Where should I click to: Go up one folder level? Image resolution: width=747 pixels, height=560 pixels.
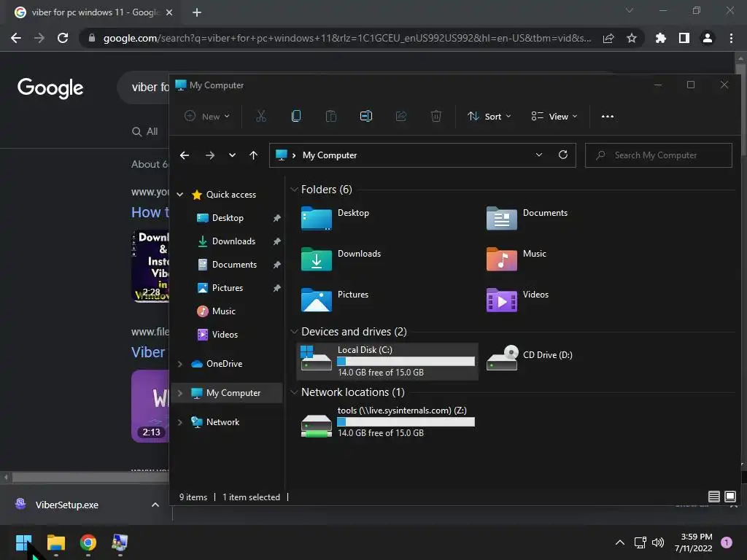click(x=253, y=155)
